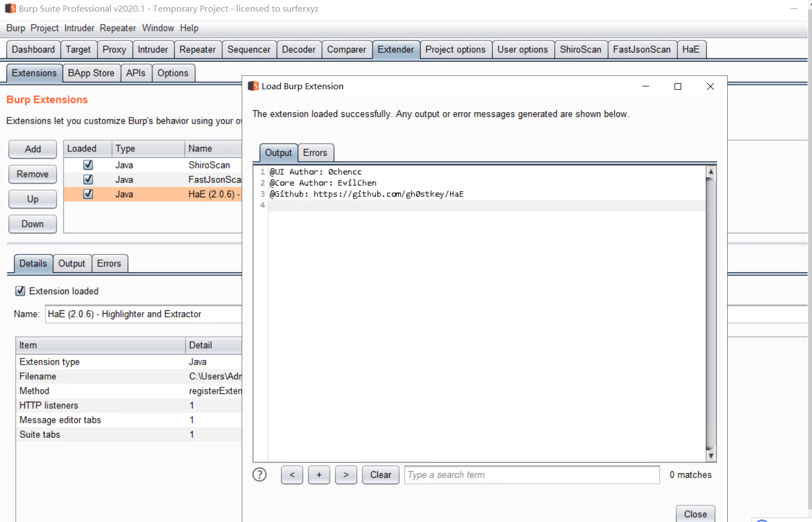Sort by the Name column header
The width and height of the screenshot is (812, 522).
[x=213, y=149]
